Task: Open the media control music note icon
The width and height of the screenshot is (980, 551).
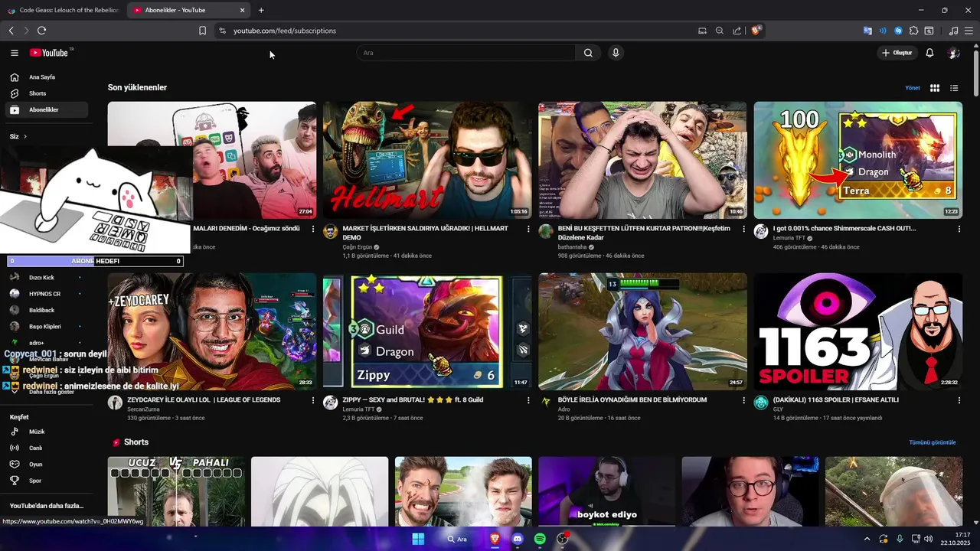Action: 953,31
